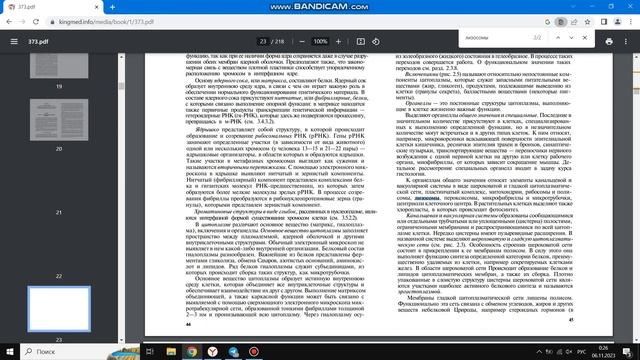Click the address bar URL kingmed.info
640x360 pixels.
(x=106, y=22)
